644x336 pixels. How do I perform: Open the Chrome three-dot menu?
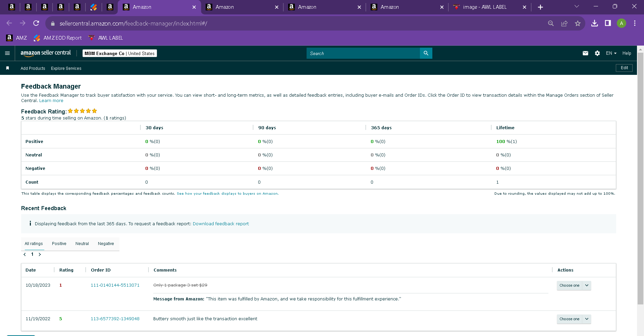point(635,23)
